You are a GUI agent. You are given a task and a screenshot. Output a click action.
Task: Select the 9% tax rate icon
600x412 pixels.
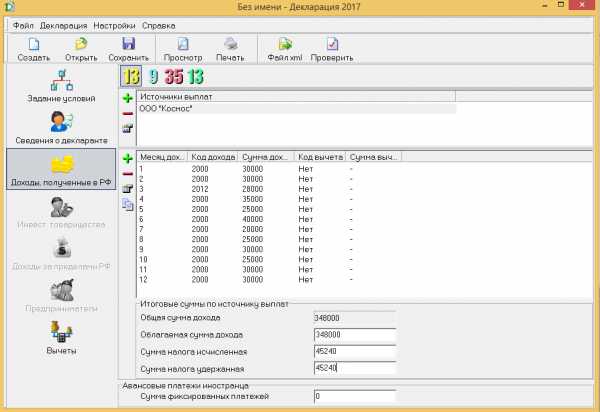pyautogui.click(x=153, y=77)
